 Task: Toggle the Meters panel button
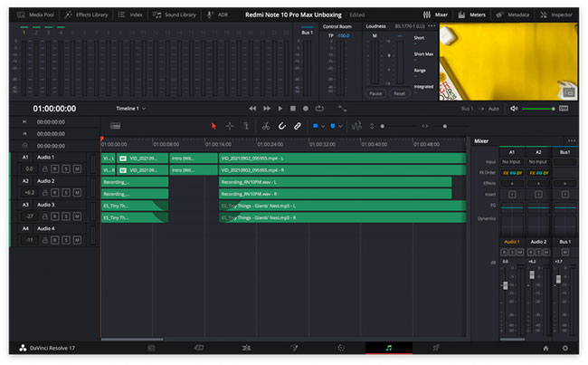coord(471,15)
